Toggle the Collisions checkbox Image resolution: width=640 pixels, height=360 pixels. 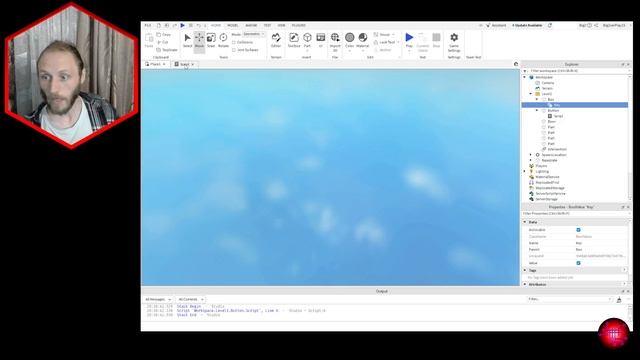point(234,42)
